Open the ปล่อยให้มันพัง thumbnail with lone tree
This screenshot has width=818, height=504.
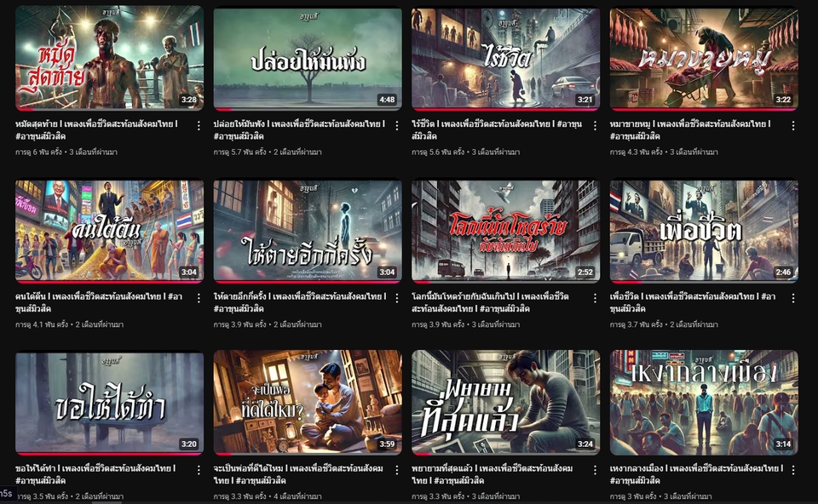tap(307, 58)
